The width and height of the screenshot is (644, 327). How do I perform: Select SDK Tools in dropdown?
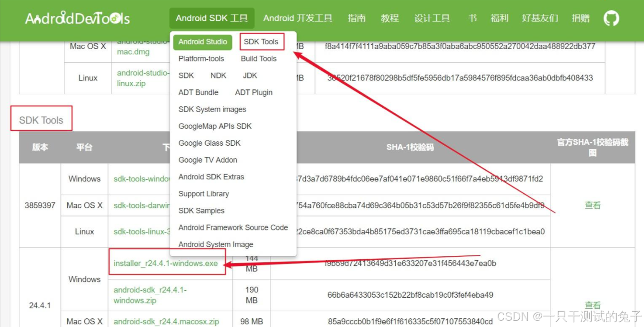pos(261,42)
